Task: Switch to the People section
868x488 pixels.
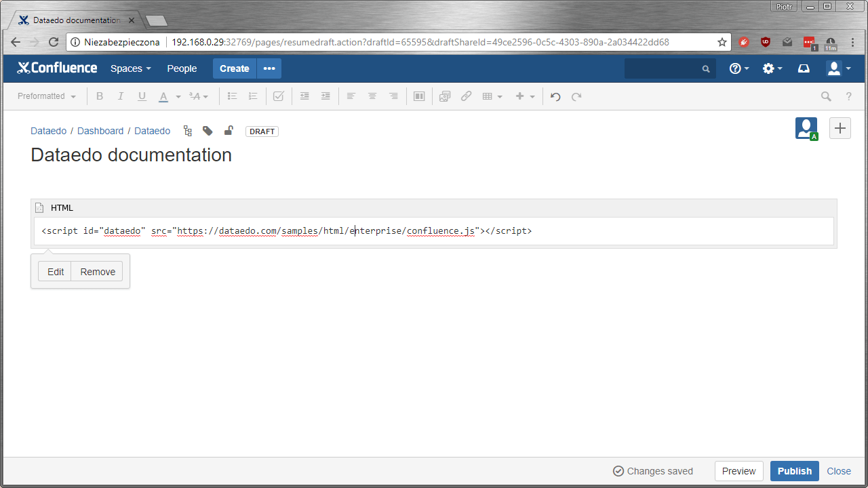Action: (x=181, y=68)
